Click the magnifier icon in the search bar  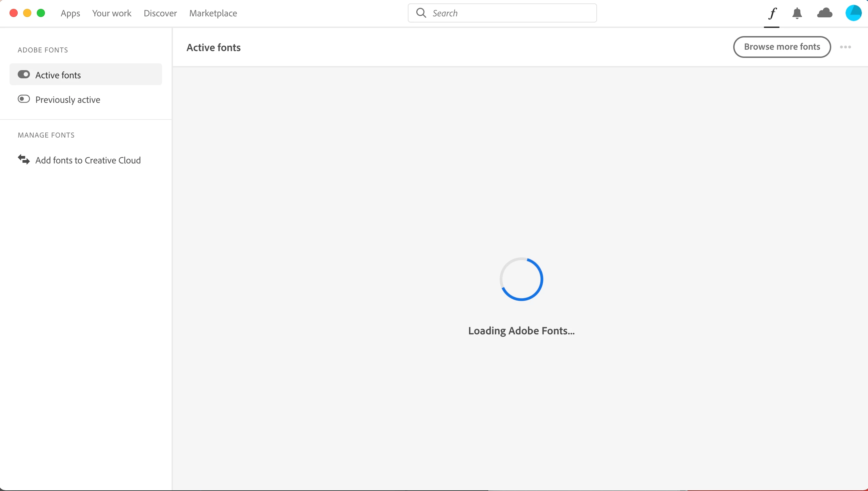(421, 13)
